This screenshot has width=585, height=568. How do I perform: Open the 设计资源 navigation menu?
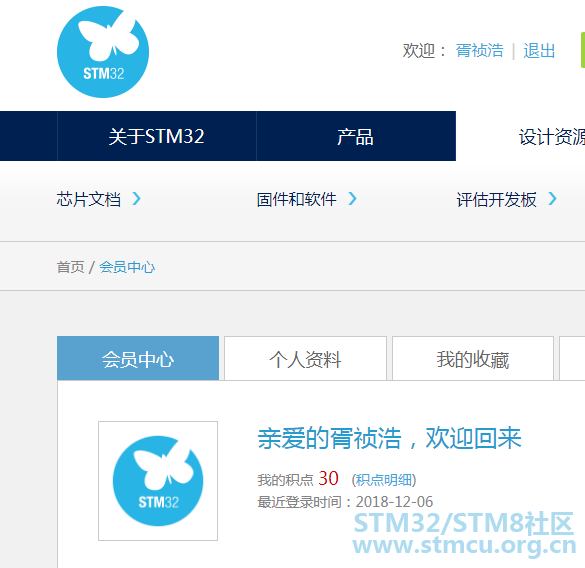pyautogui.click(x=552, y=136)
